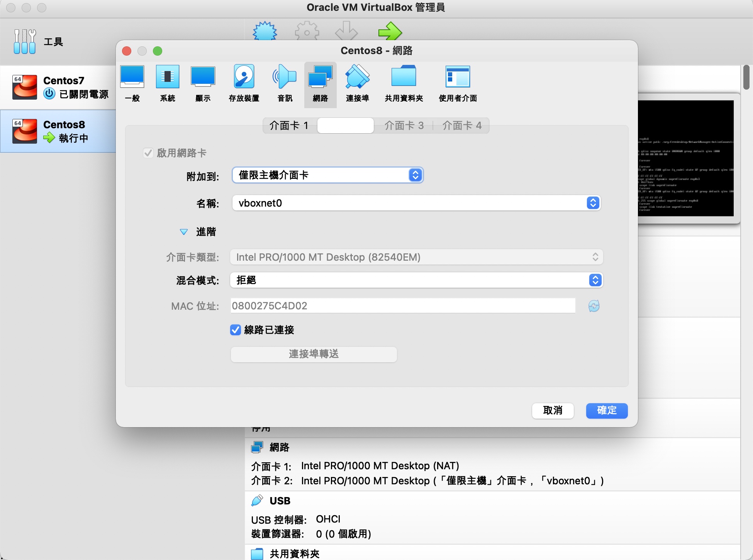Select the Centos8 VM icon in the list
Image resolution: width=753 pixels, height=560 pixels.
click(x=25, y=131)
